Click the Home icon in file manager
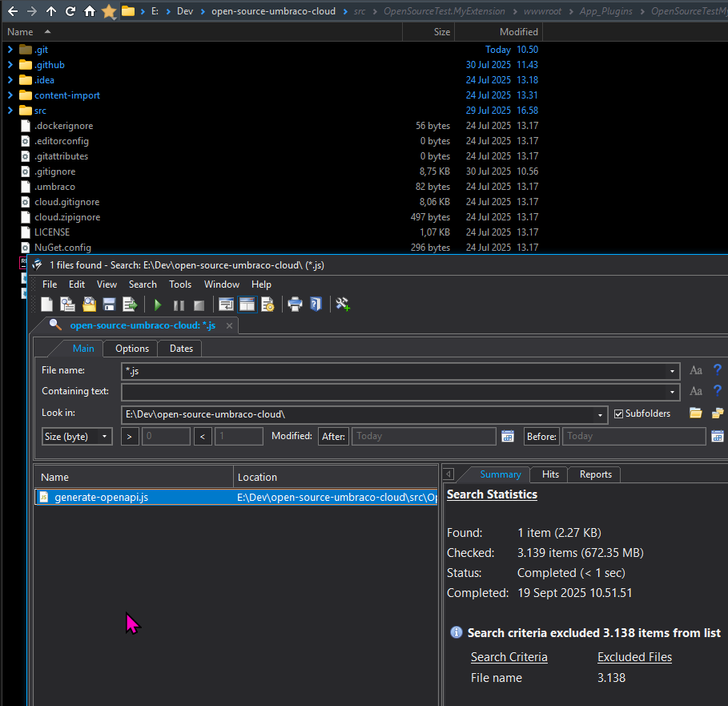 click(90, 11)
